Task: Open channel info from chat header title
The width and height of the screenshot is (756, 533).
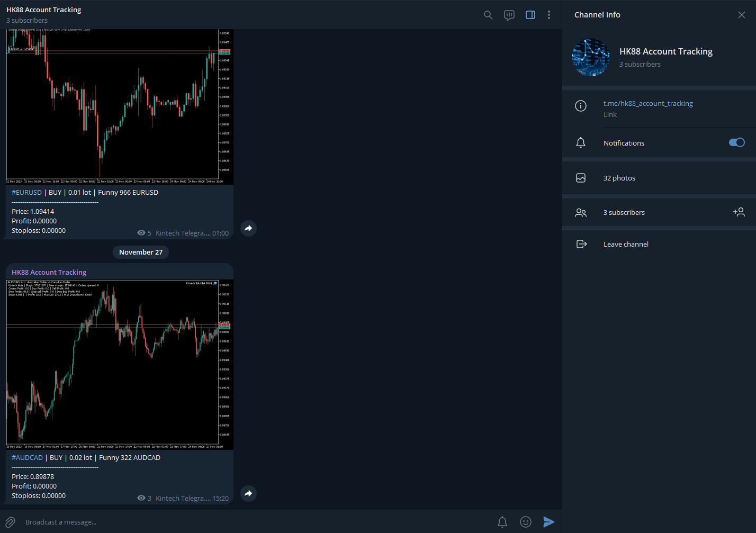Action: click(44, 10)
